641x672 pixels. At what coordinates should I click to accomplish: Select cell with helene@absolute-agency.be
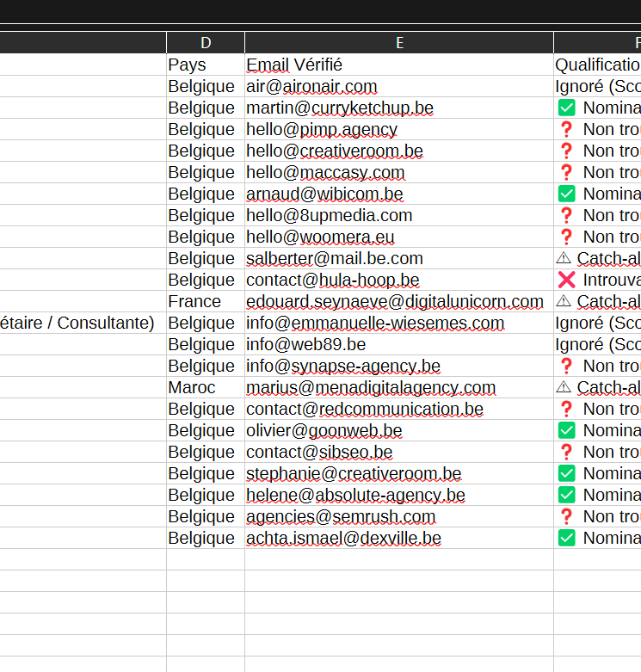(x=399, y=495)
